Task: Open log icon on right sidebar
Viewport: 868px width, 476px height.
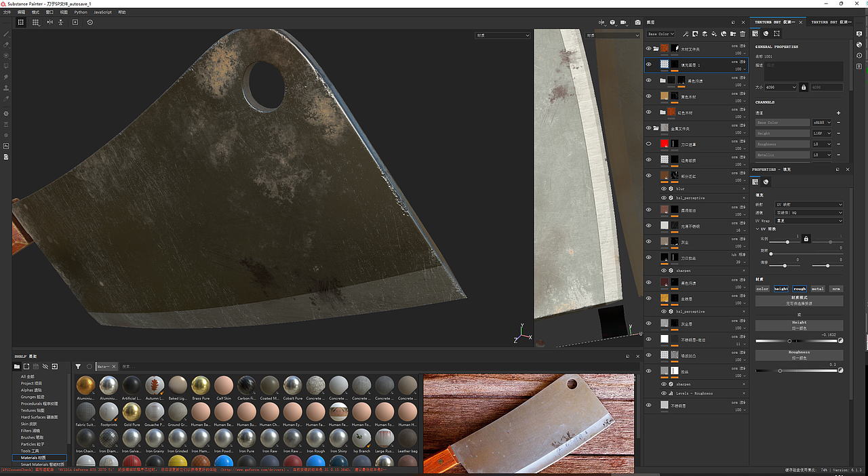Action: pos(859,66)
